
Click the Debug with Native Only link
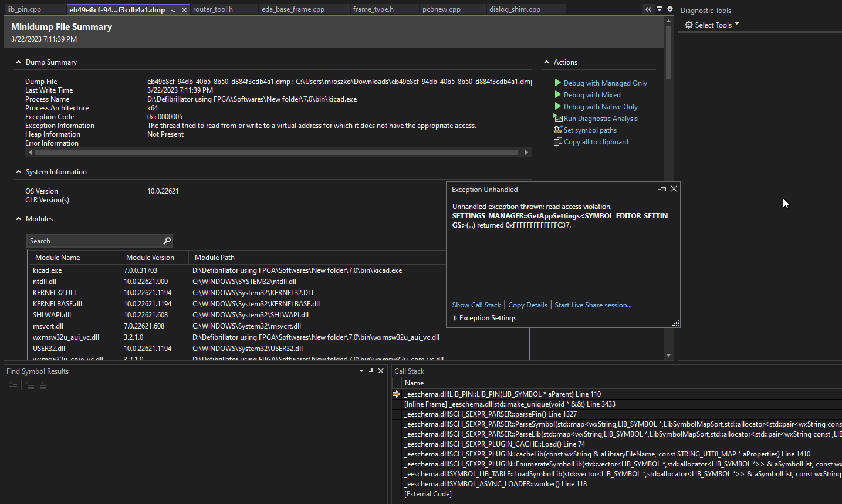pyautogui.click(x=600, y=107)
